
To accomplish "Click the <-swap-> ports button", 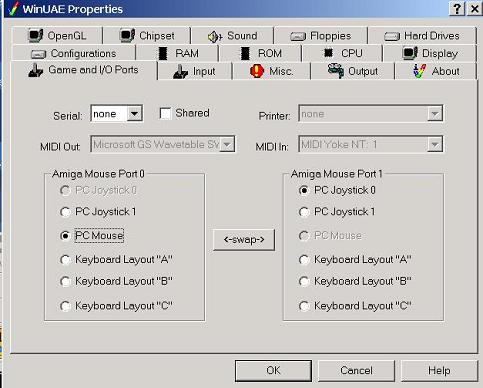I will coord(244,239).
